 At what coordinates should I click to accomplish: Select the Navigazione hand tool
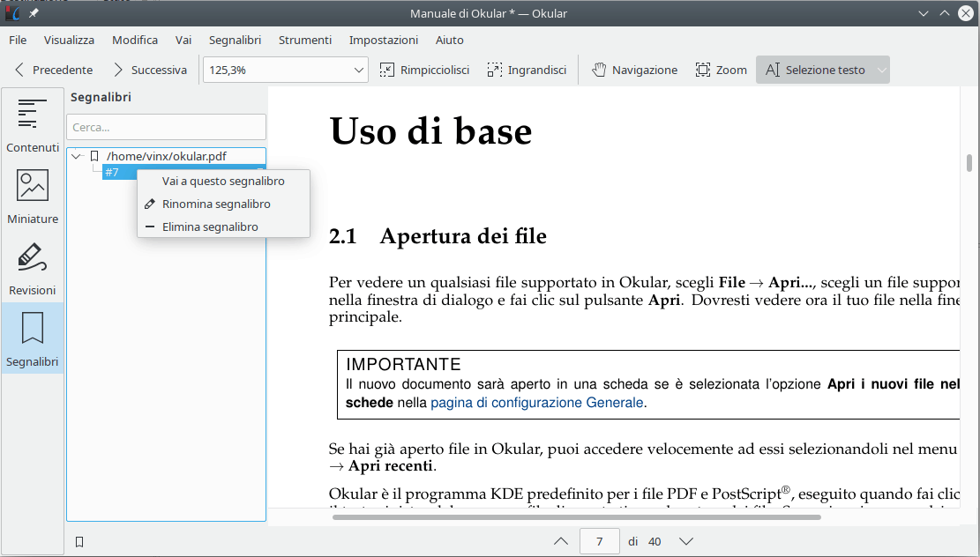(634, 70)
